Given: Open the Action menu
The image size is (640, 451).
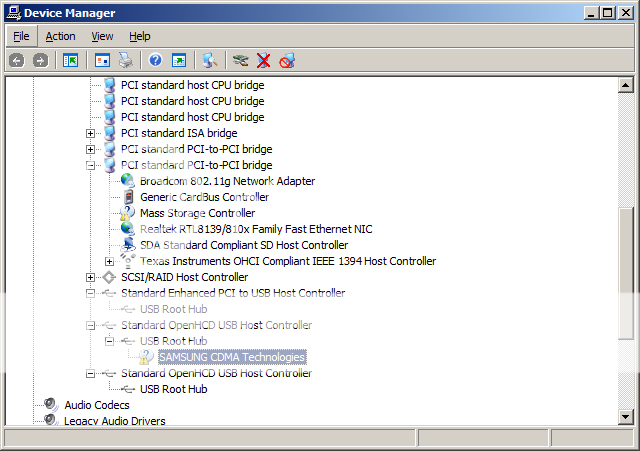Looking at the screenshot, I should [60, 36].
